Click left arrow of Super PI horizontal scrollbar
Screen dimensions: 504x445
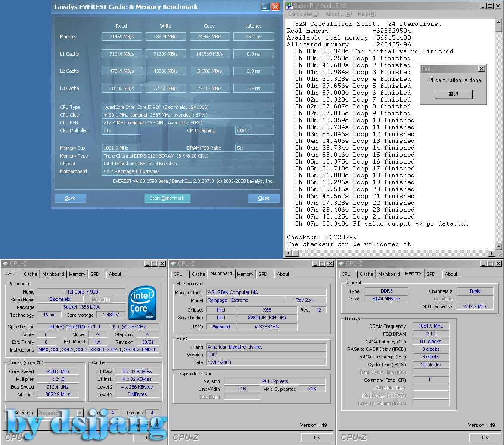[289, 253]
